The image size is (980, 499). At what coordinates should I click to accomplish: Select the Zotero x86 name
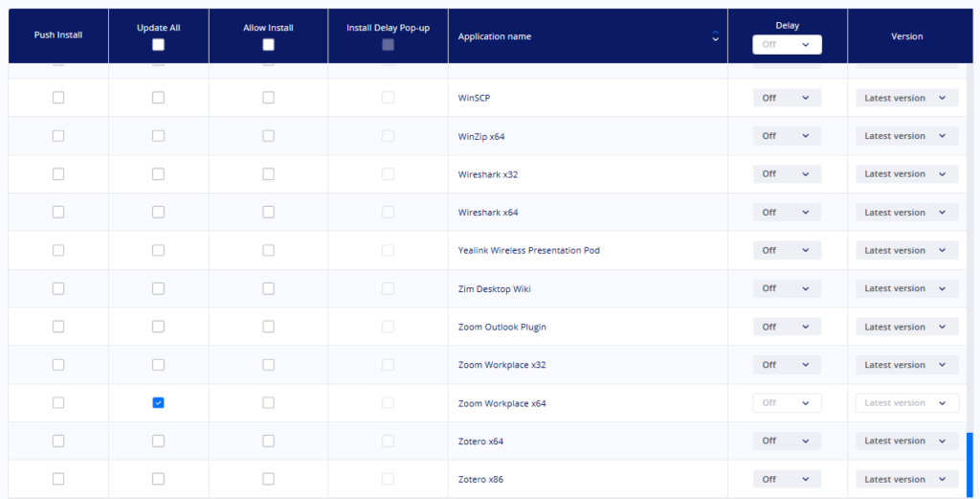click(480, 480)
